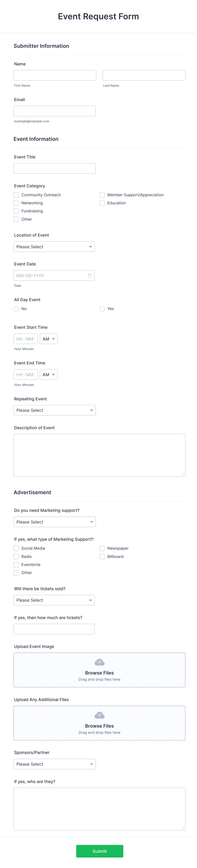Open the Location of Event dropdown

tap(54, 246)
